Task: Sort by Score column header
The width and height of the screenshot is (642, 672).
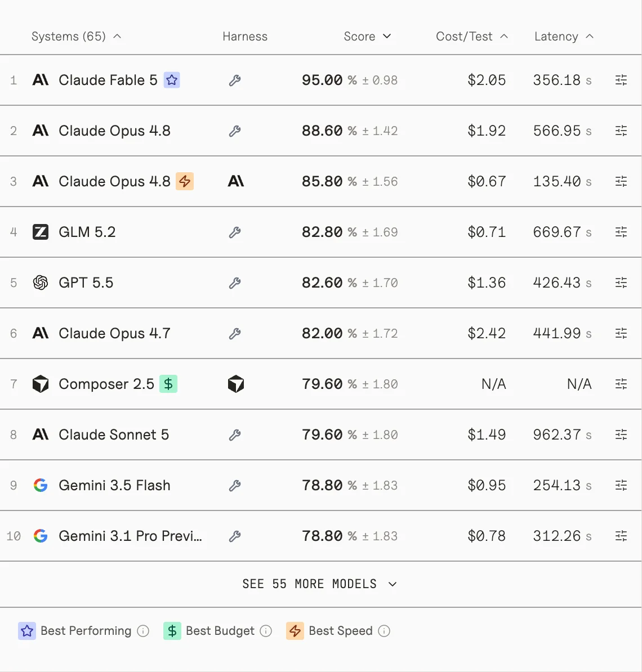Action: coord(368,37)
